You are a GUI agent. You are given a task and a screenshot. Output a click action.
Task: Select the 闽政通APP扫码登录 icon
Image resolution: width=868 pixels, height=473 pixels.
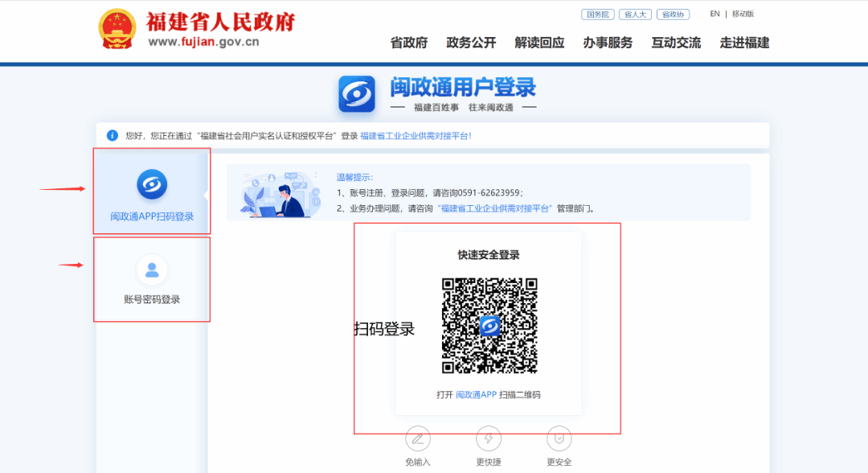(152, 185)
